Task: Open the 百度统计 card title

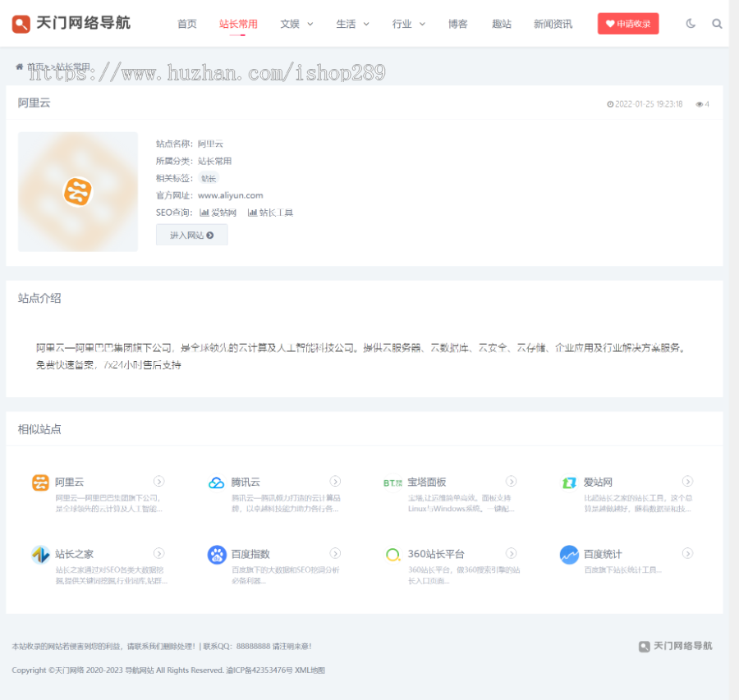Action: pyautogui.click(x=603, y=554)
